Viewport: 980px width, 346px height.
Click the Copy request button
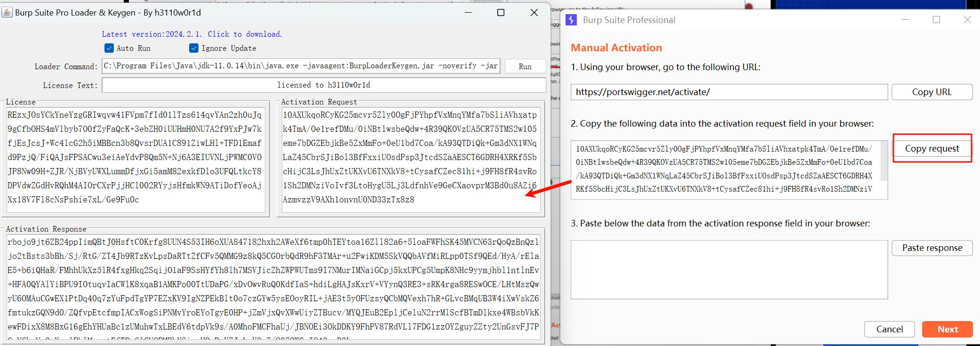coord(932,148)
